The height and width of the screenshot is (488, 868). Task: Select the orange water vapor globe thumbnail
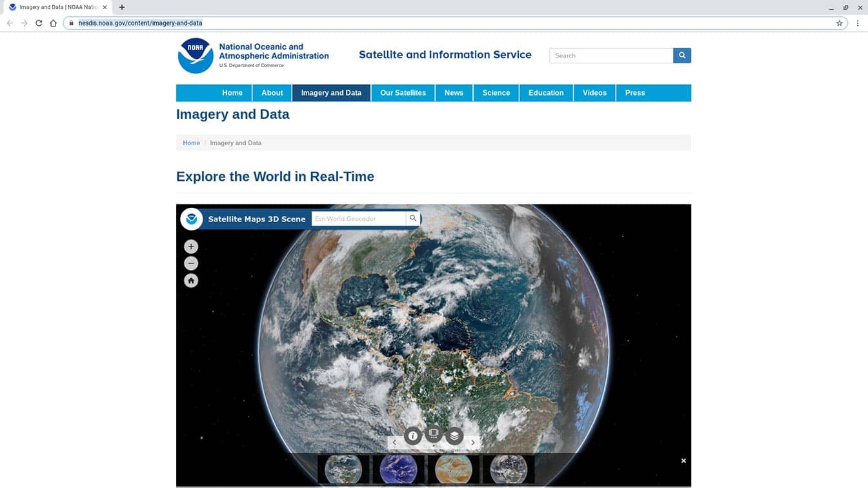pos(454,469)
